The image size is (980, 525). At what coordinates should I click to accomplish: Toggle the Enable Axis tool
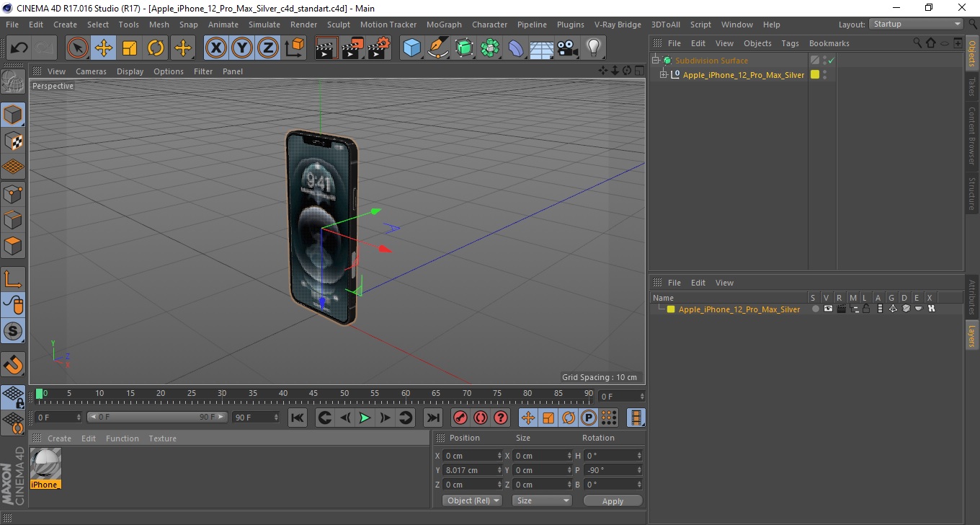tap(14, 279)
